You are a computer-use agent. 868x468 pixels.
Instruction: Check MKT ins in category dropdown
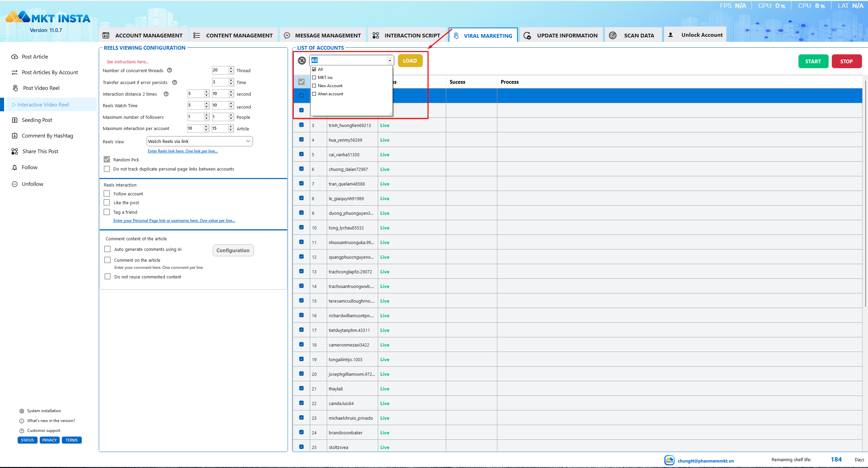click(314, 78)
